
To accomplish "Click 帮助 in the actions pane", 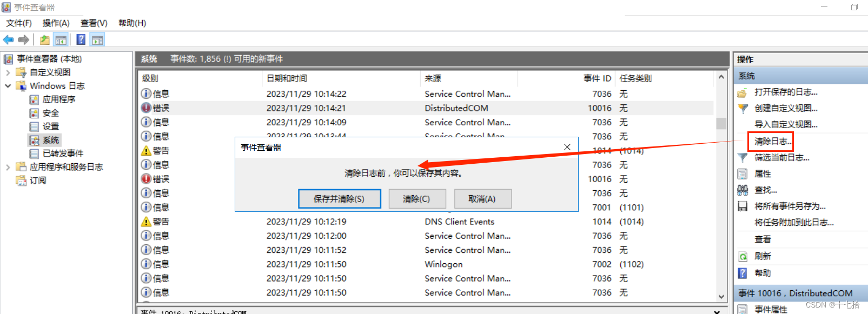I will (763, 273).
